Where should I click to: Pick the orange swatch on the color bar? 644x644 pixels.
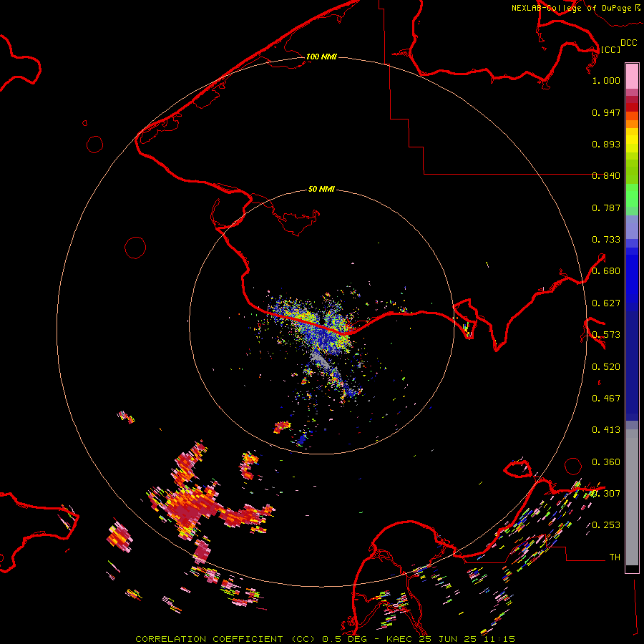click(x=632, y=124)
